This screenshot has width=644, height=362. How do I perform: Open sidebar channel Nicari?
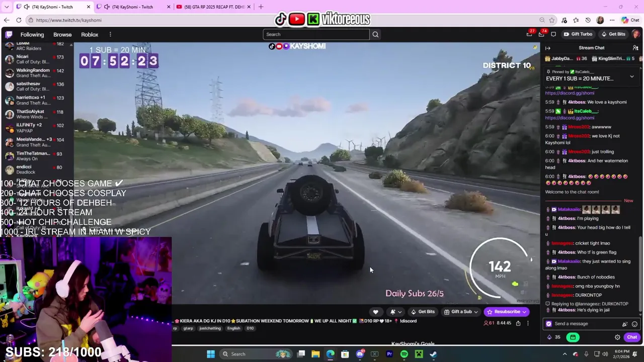click(x=37, y=59)
